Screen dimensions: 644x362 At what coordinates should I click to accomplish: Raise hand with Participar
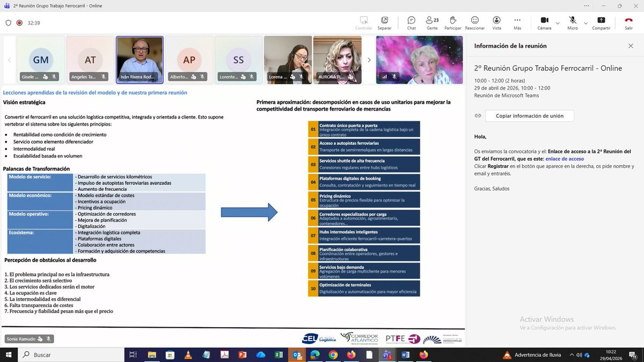click(x=453, y=23)
